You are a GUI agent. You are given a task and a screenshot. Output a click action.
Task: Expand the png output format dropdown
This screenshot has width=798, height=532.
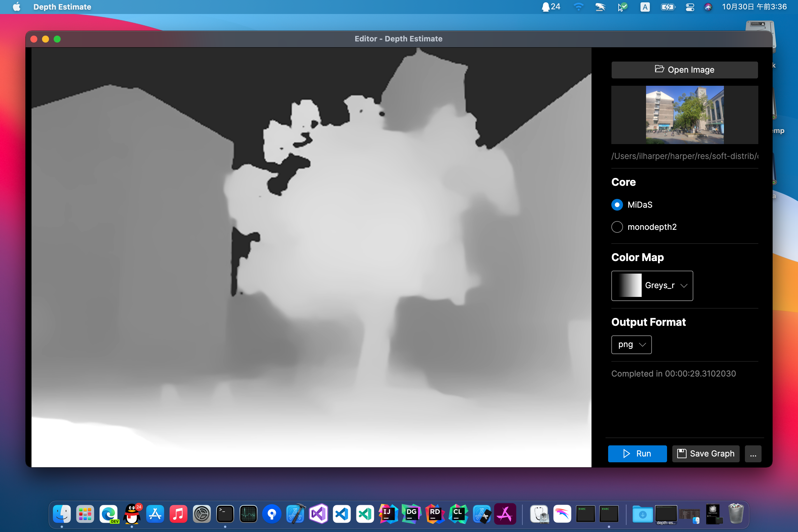[631, 345]
